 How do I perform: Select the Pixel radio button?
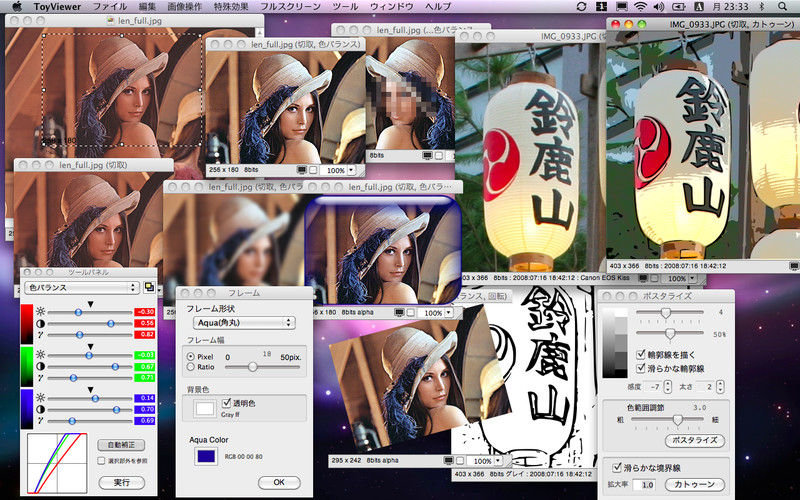[x=191, y=357]
